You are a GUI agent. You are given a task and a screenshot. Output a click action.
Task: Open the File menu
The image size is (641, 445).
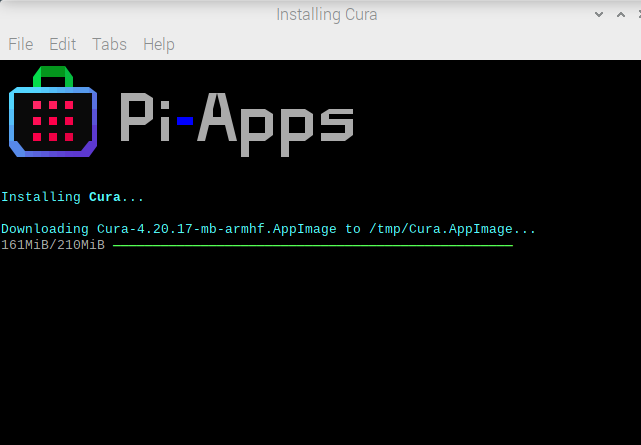[x=20, y=44]
